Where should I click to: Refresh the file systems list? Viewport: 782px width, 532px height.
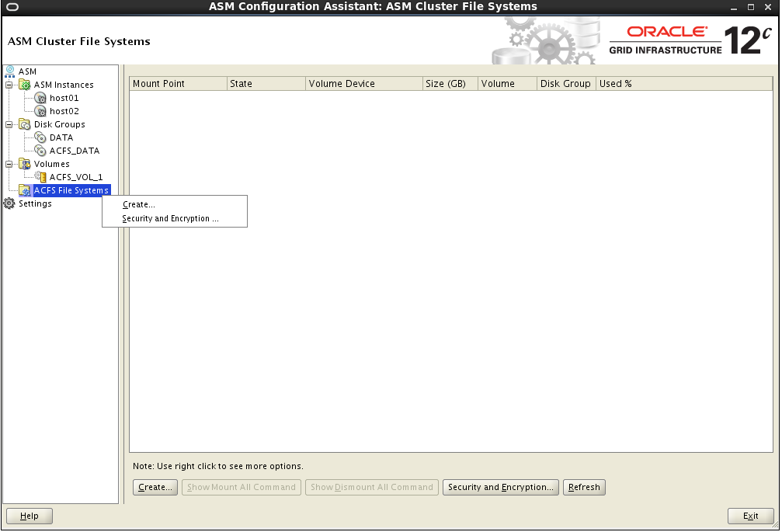point(585,487)
